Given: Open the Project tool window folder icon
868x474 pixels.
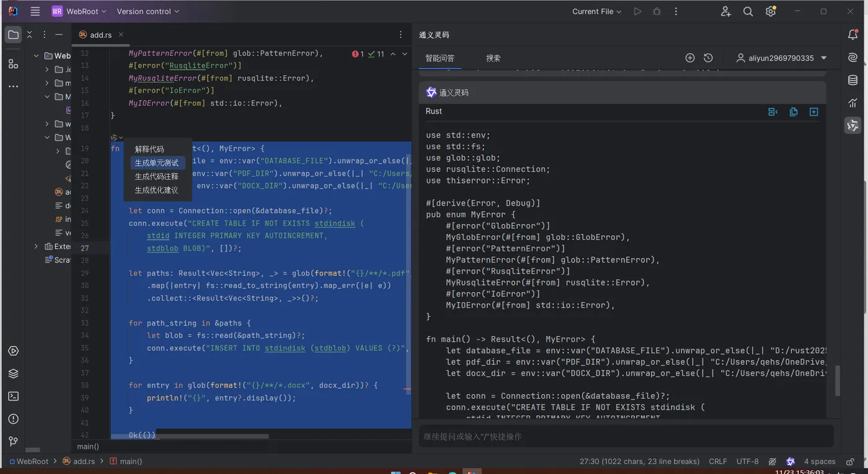Looking at the screenshot, I should click(x=13, y=35).
